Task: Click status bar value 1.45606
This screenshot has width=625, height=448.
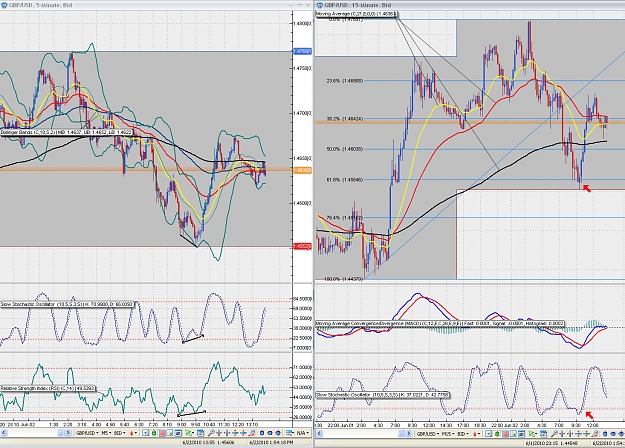Action: click(225, 442)
